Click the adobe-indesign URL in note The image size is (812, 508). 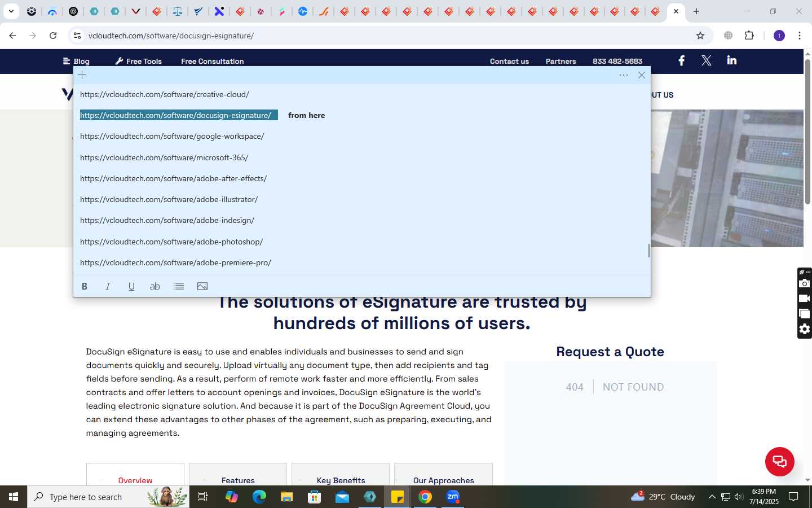click(x=167, y=220)
